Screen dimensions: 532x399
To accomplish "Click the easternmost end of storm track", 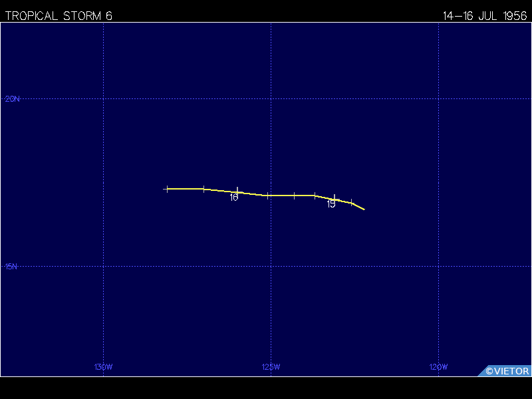I will [x=364, y=209].
